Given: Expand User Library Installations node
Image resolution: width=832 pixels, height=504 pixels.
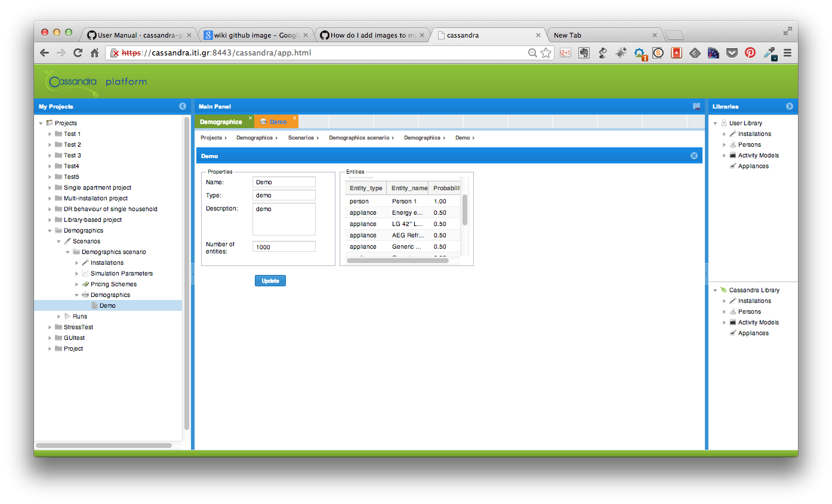Looking at the screenshot, I should pos(724,134).
